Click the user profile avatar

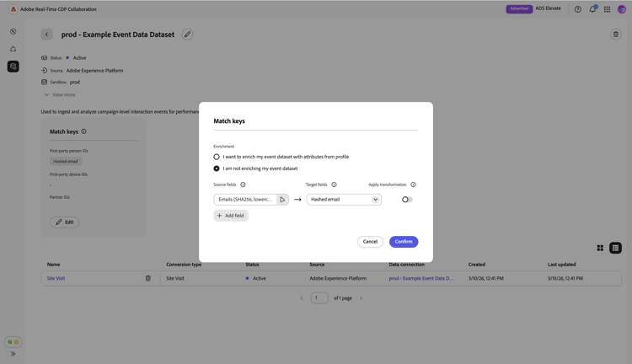tap(622, 9)
